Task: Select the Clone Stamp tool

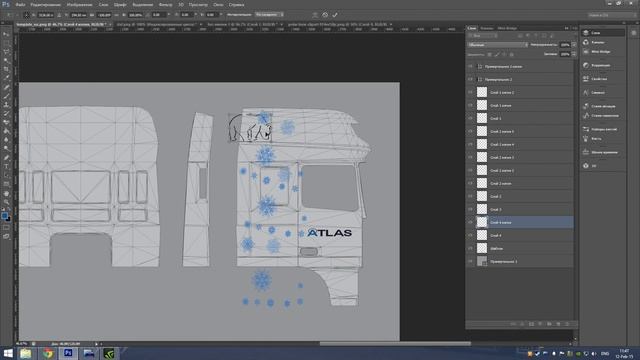Action: [6, 104]
